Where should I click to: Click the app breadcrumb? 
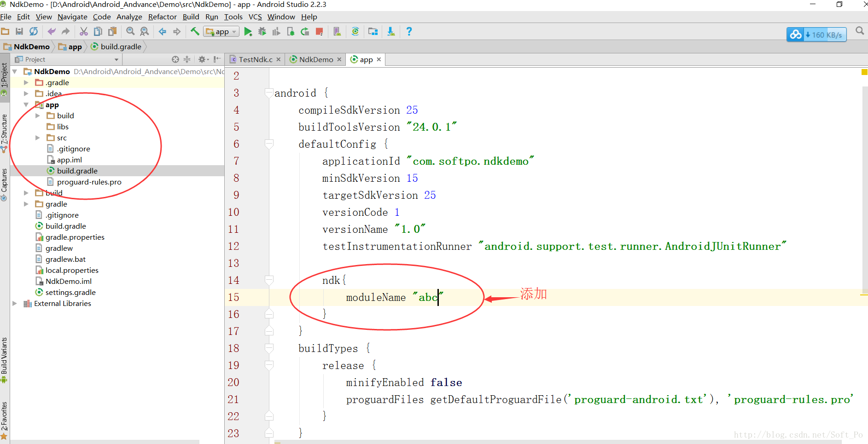(70, 46)
